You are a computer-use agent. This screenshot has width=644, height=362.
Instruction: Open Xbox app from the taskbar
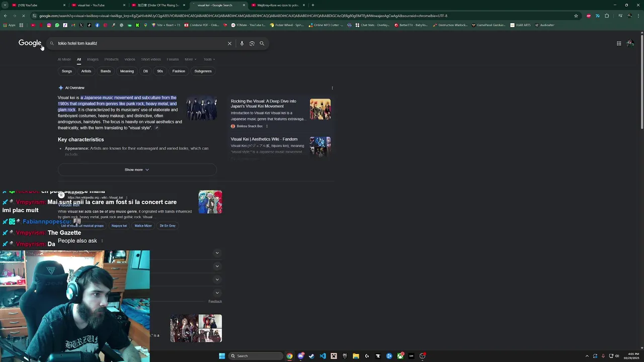400,356
